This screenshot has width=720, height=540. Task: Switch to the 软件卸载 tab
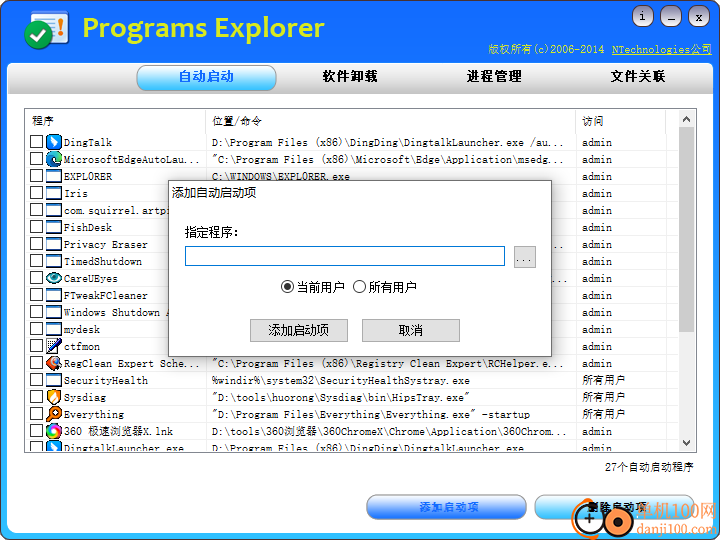point(350,77)
